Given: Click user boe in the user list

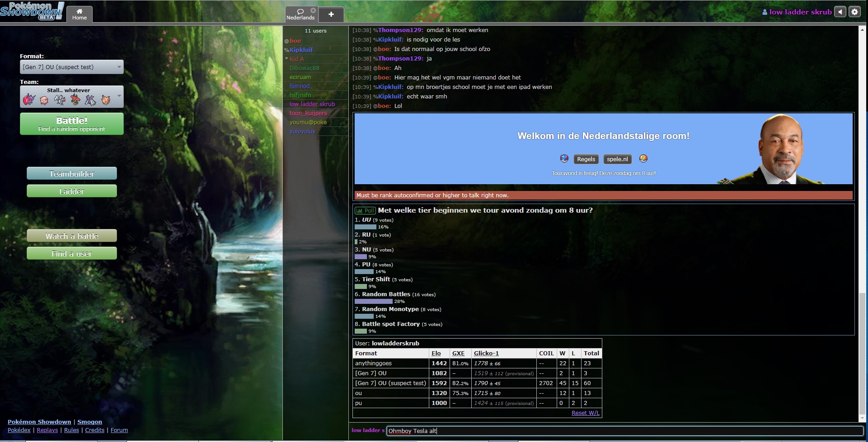Looking at the screenshot, I should (315, 41).
